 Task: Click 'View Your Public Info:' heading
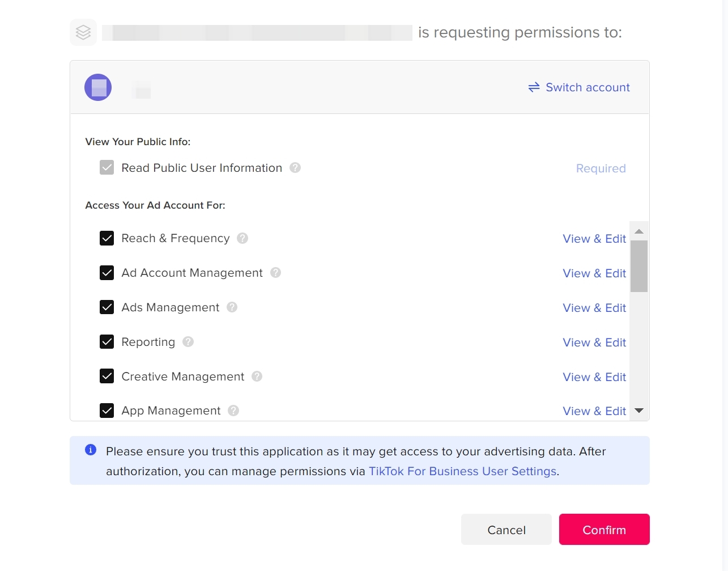(x=138, y=142)
